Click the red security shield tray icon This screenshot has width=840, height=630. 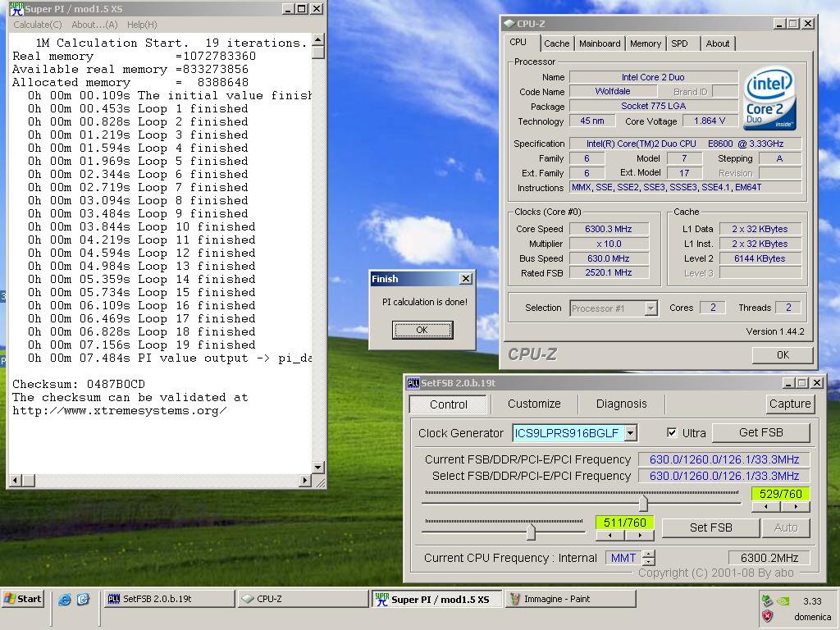767,617
